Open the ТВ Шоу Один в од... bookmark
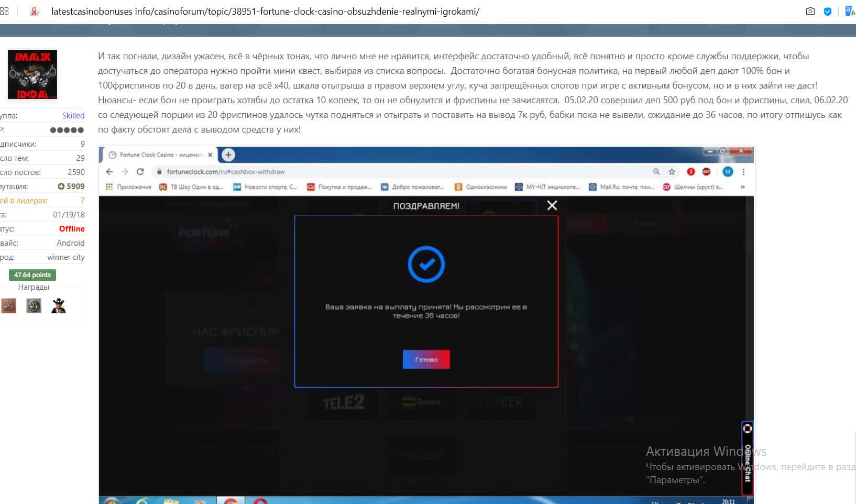Viewport: 856px width, 504px height. (x=192, y=187)
